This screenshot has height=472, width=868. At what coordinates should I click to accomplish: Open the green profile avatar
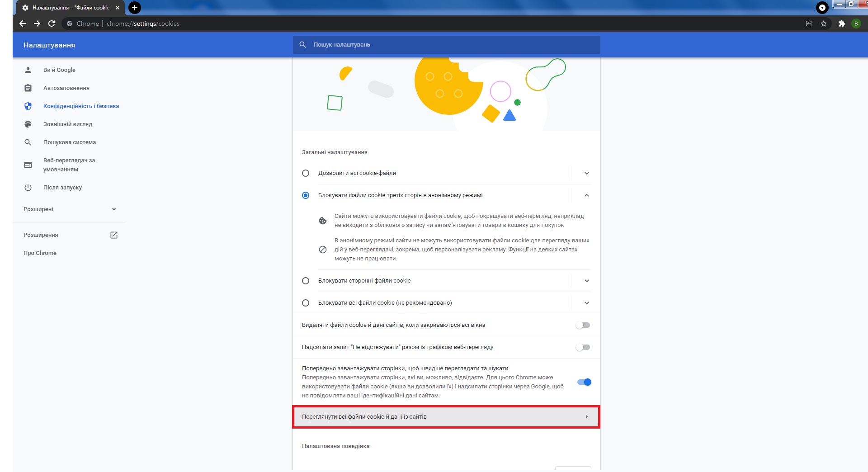856,24
